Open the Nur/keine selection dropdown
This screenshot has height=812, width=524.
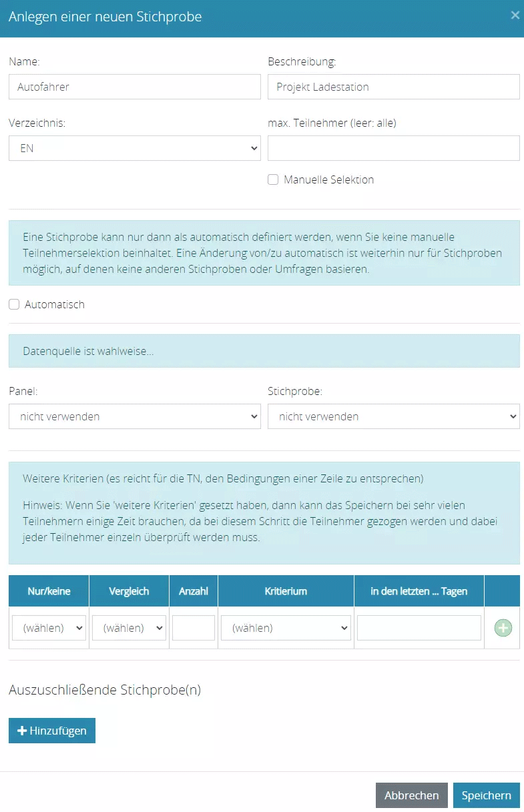[49, 628]
